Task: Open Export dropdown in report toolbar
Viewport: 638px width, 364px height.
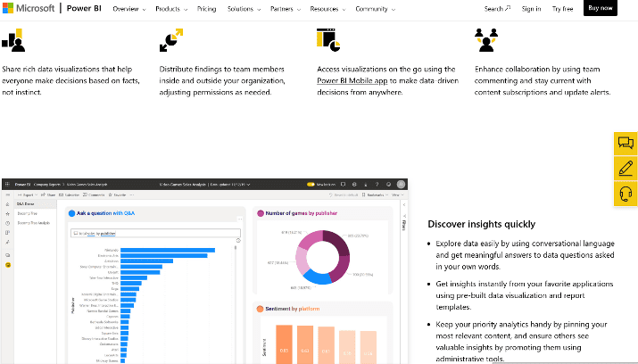Action: 28,194
